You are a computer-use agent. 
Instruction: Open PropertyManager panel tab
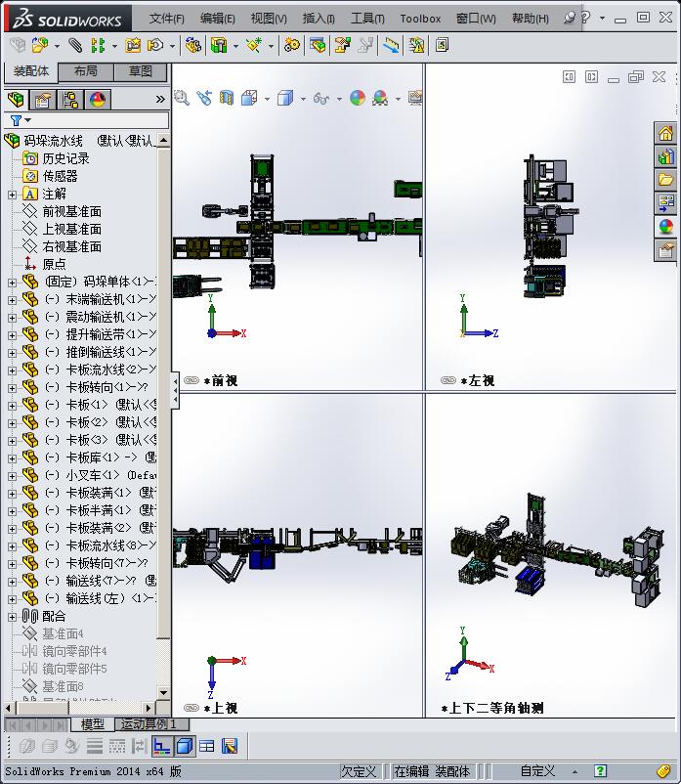click(x=43, y=100)
